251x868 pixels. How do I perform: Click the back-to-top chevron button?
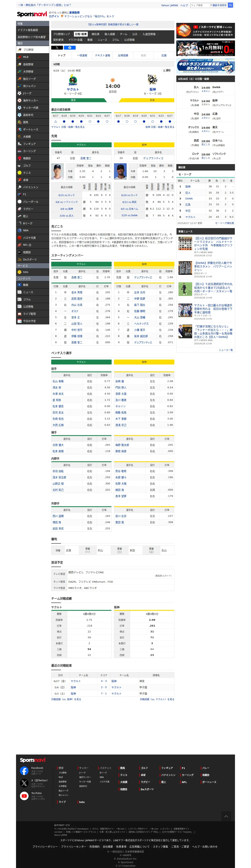pyautogui.click(x=226, y=816)
